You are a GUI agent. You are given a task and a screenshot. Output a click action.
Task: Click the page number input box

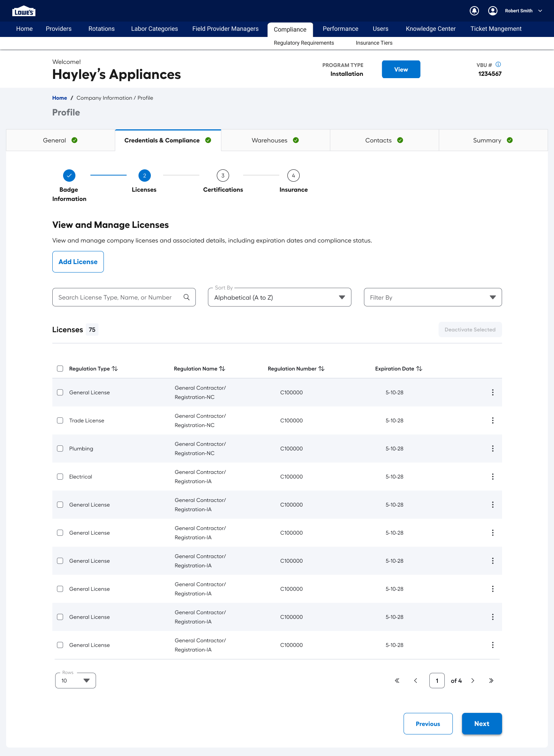click(437, 681)
